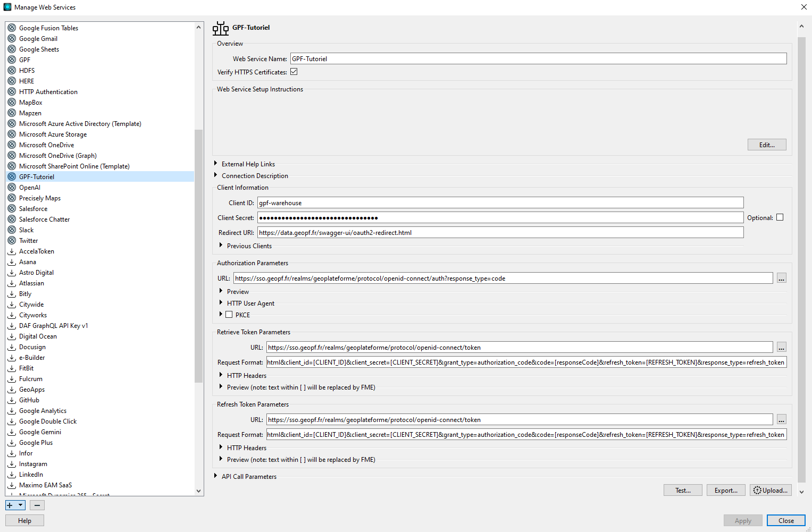Click the plus icon to add a web service
This screenshot has height=532, width=812.
(x=10, y=505)
